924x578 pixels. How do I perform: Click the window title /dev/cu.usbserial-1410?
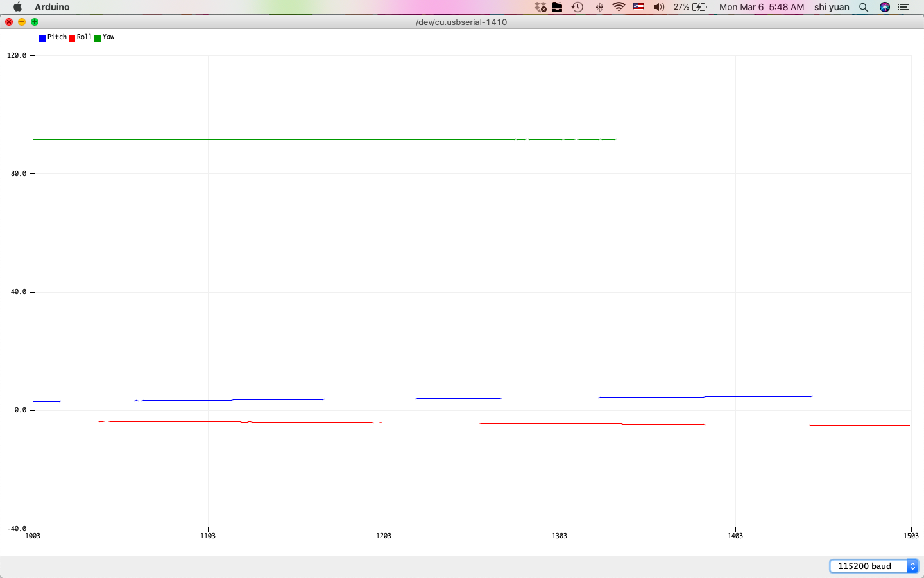click(x=461, y=22)
